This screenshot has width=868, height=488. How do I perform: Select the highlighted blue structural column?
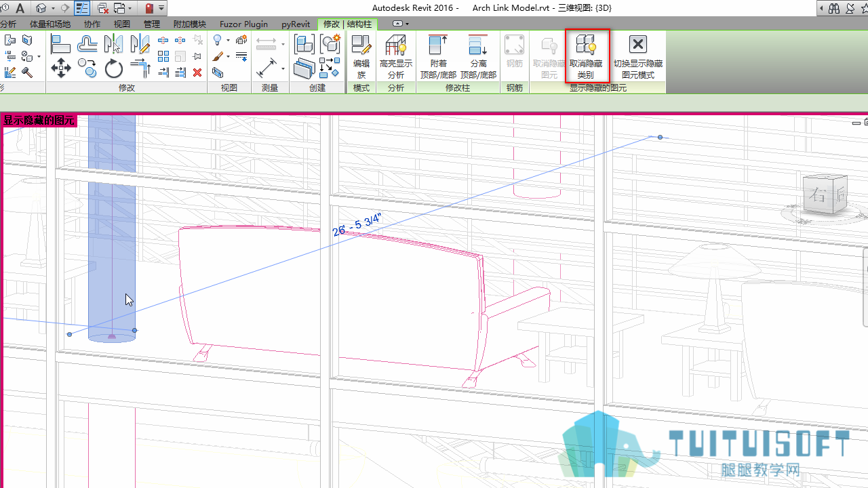112,228
